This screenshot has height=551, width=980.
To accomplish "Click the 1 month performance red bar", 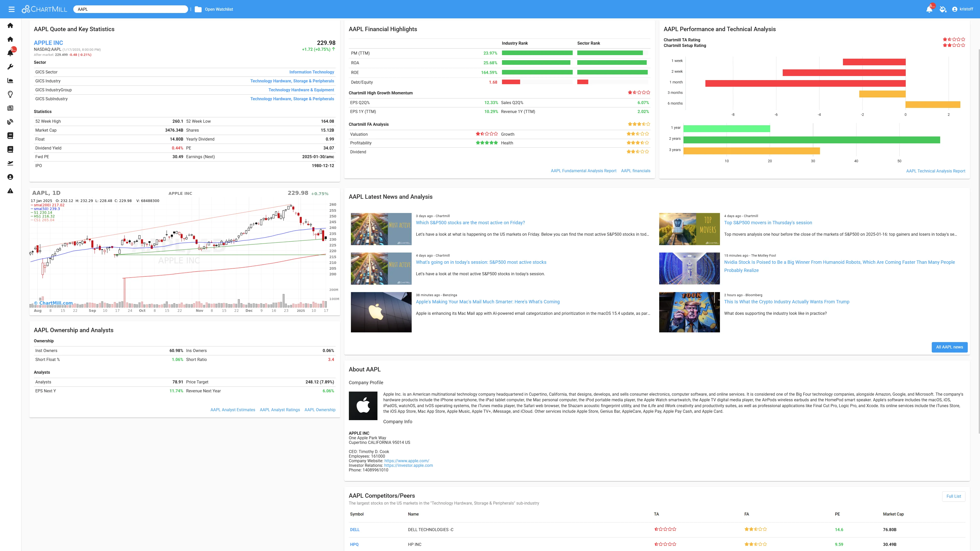I will (x=805, y=83).
